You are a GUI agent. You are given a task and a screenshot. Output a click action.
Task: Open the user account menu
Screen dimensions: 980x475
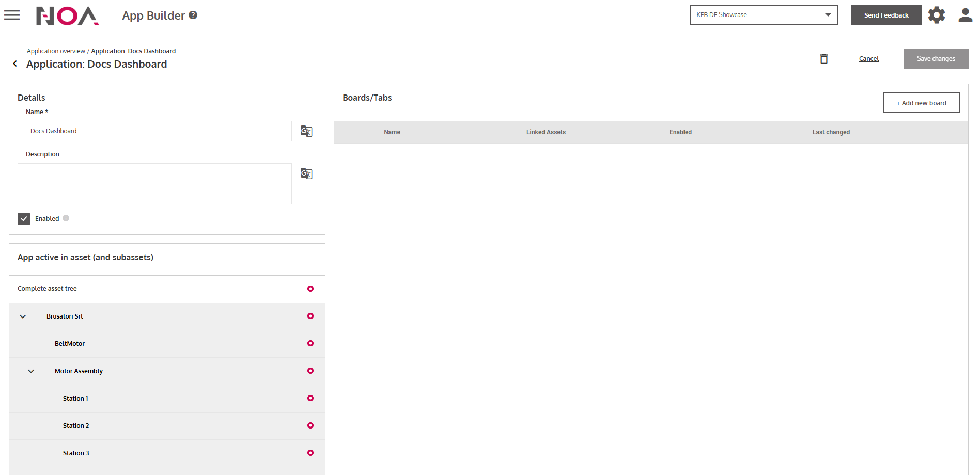pyautogui.click(x=965, y=15)
